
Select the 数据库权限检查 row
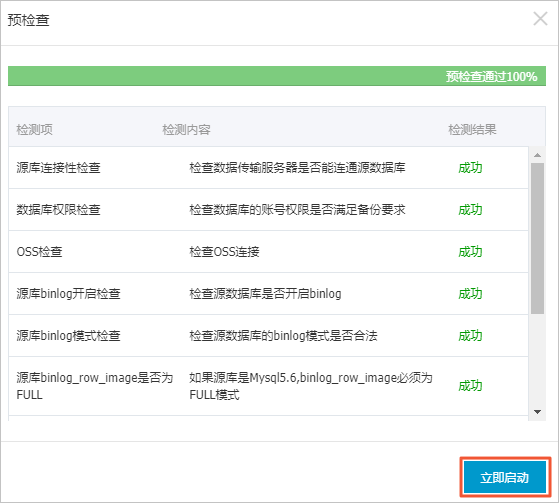[268, 210]
